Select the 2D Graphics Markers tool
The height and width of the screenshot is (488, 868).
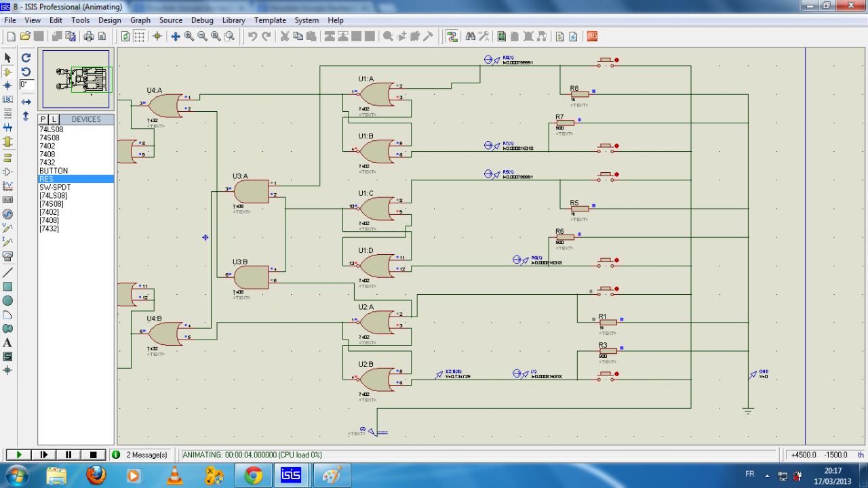tap(8, 371)
